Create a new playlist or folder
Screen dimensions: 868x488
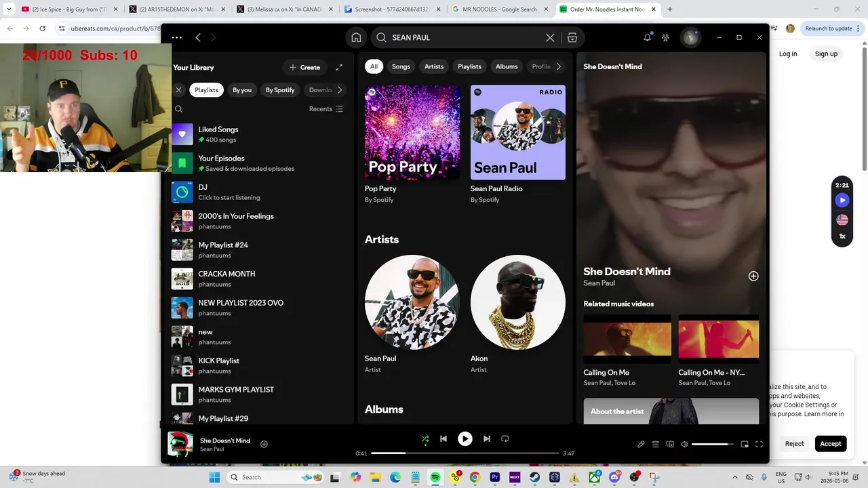click(x=304, y=67)
